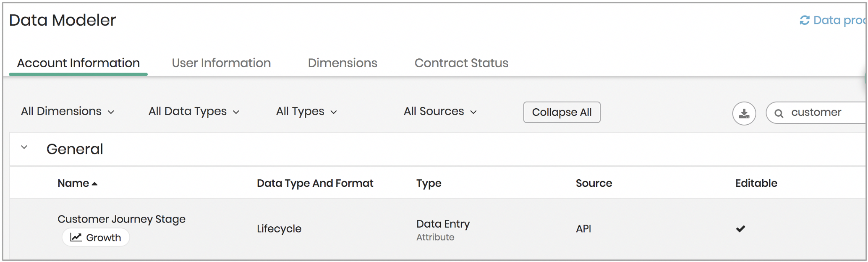The image size is (868, 262).
Task: Select the Customer Journey Stage row name
Action: click(121, 219)
